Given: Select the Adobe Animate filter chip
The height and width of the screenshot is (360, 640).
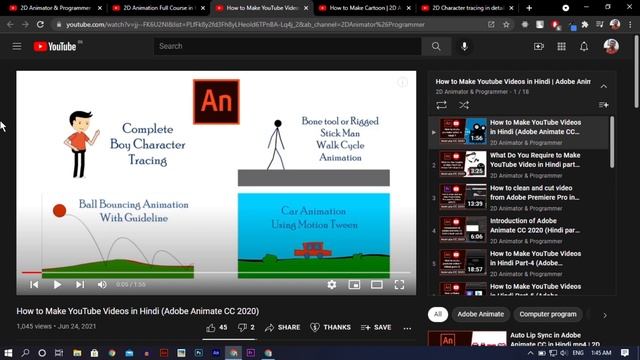Looking at the screenshot, I should 480,314.
